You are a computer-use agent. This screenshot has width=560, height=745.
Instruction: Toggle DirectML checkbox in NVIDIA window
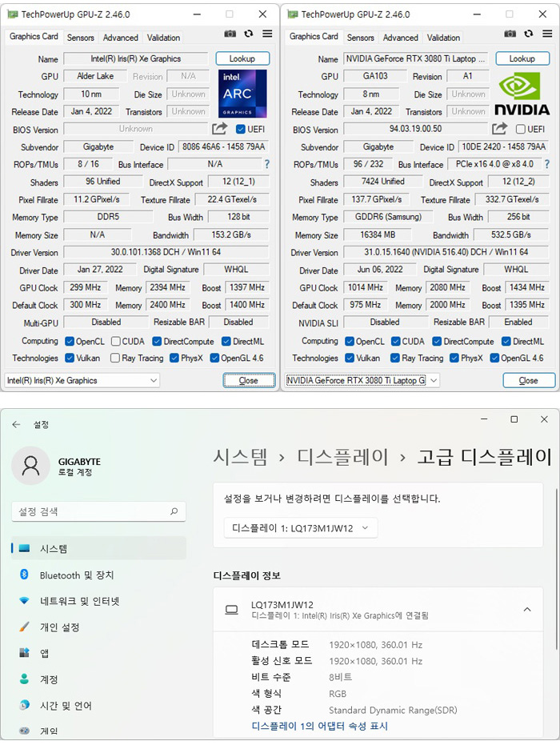click(x=506, y=342)
